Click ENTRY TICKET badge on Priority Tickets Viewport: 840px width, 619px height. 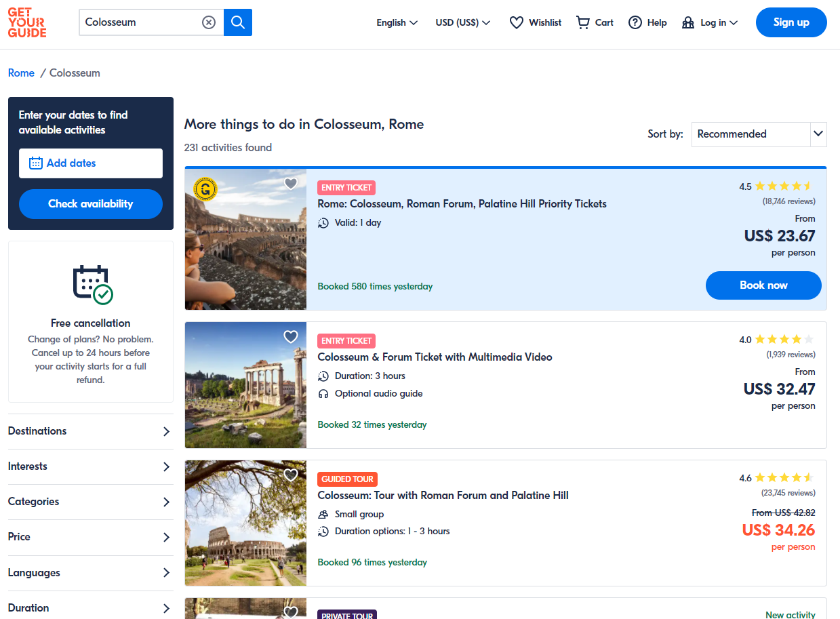[346, 188]
